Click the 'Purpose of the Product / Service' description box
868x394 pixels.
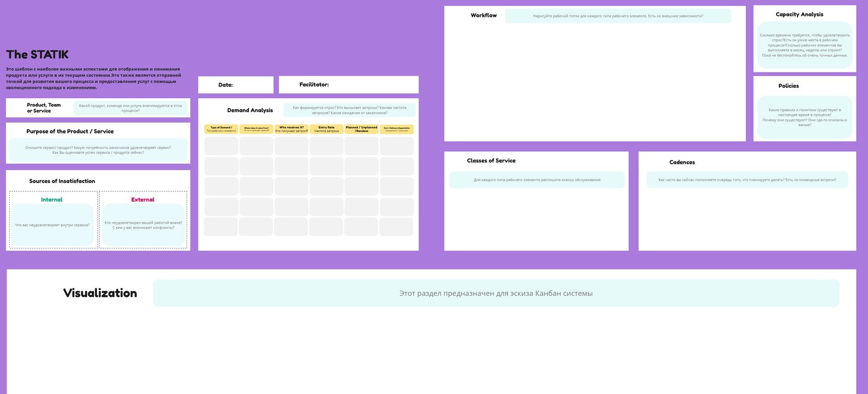[98, 150]
